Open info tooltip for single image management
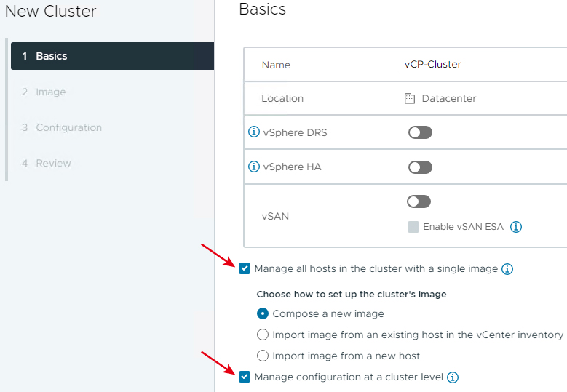Screen dimensions: 567x392 coord(507,269)
